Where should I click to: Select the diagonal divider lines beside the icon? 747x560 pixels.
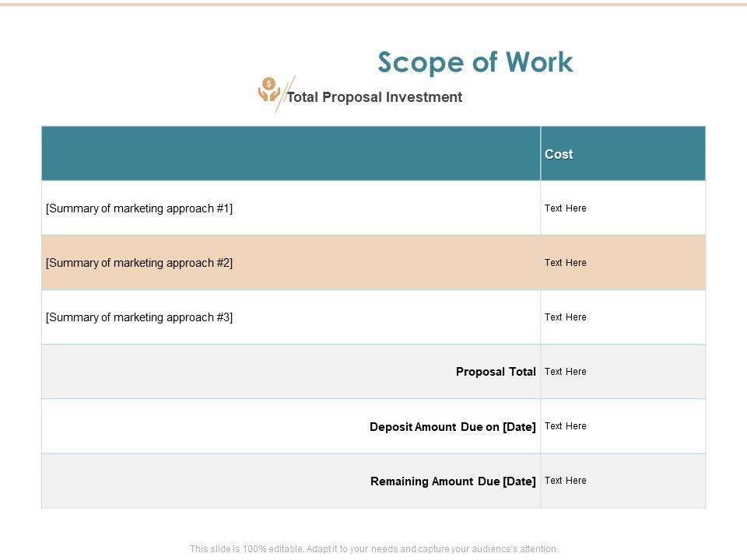tap(285, 93)
